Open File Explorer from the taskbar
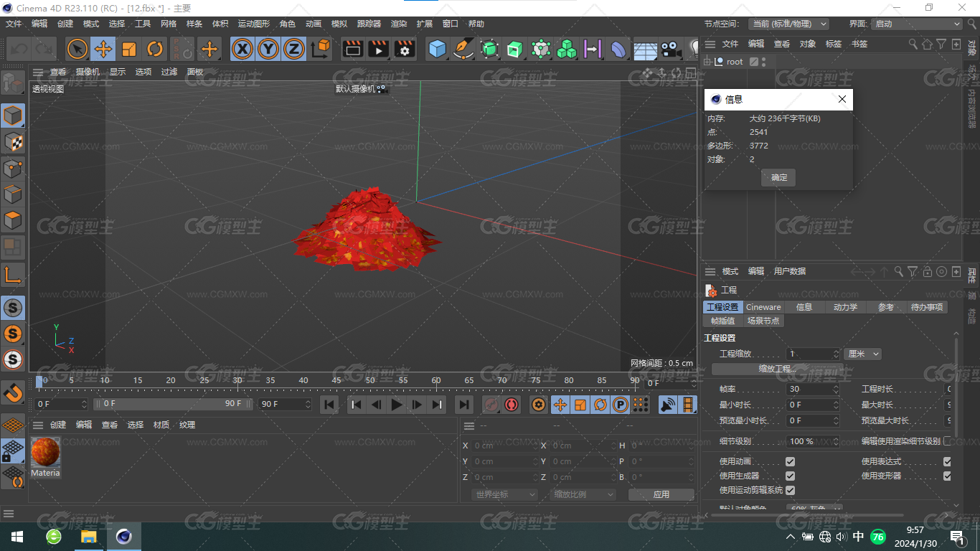 click(89, 537)
